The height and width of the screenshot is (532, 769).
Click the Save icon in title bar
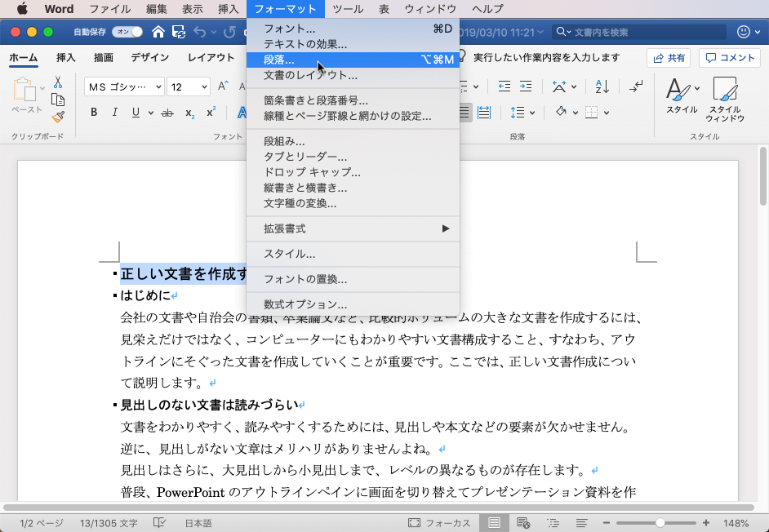click(179, 33)
